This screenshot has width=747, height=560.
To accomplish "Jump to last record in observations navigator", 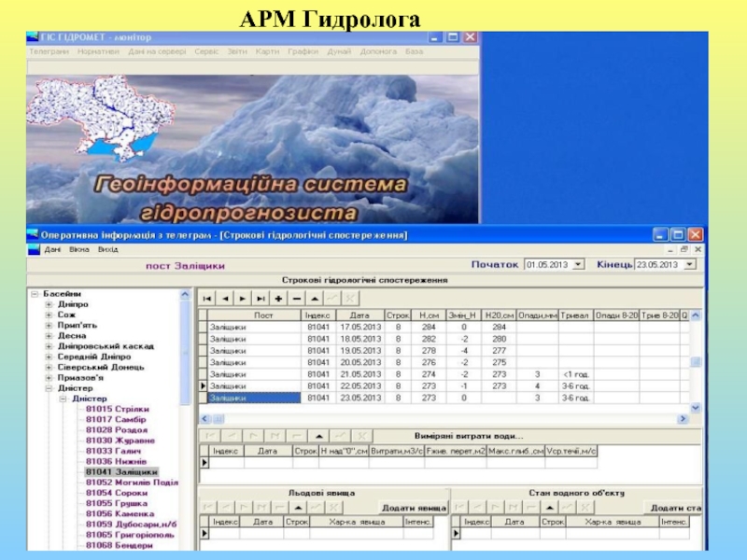I will tap(261, 298).
